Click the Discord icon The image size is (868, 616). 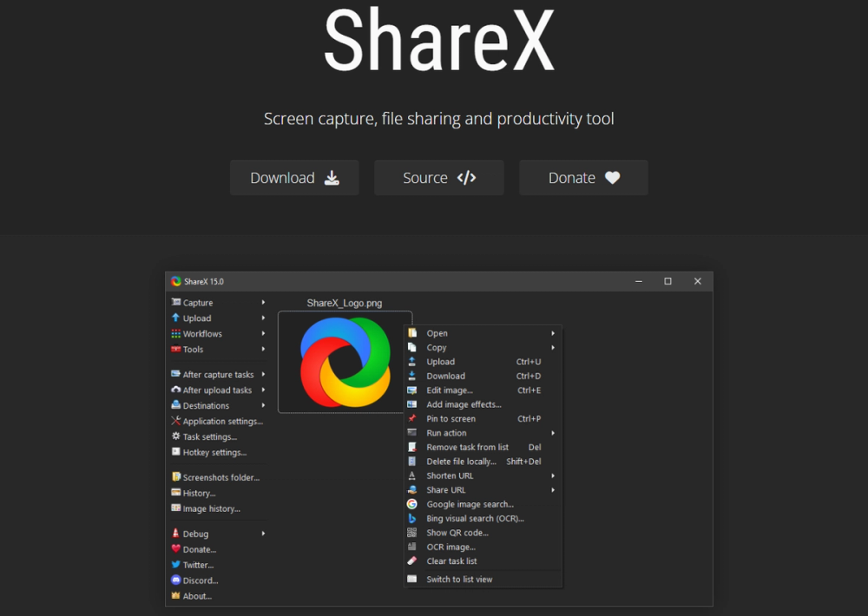[x=176, y=580]
